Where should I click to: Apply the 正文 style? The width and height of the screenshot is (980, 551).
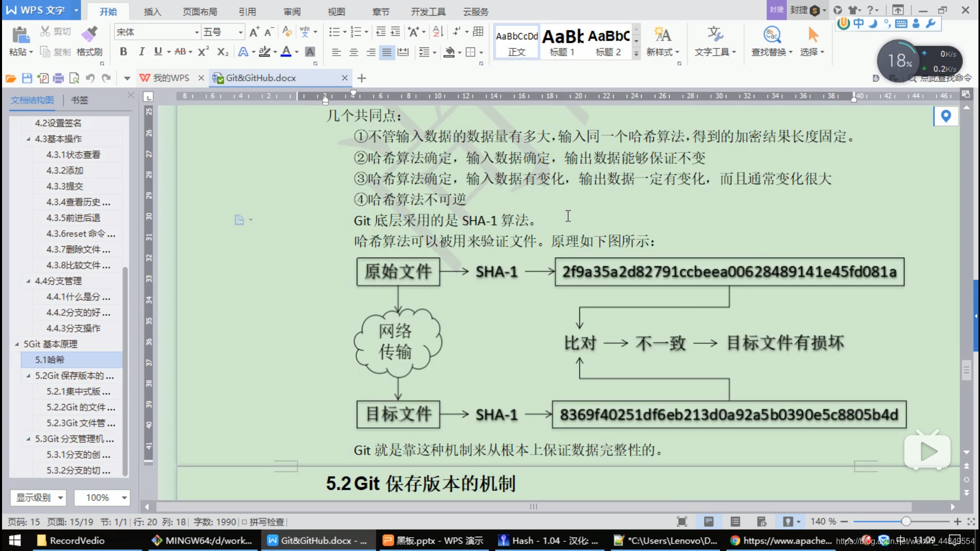pyautogui.click(x=517, y=42)
